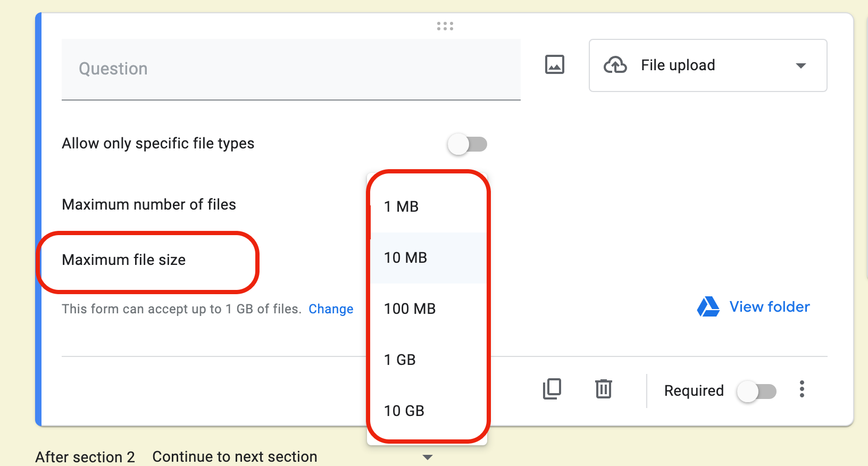Select 1 MB maximum file size

[402, 206]
